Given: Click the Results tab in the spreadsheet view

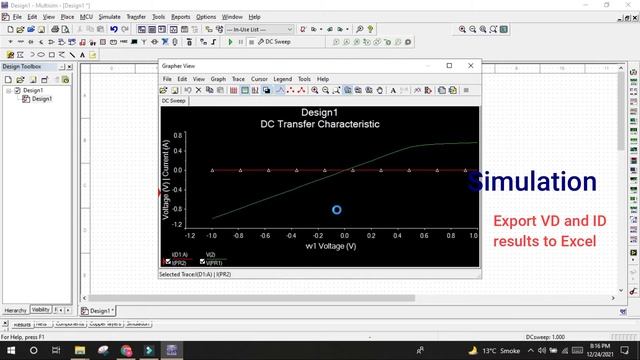Looking at the screenshot, I should (x=22, y=324).
